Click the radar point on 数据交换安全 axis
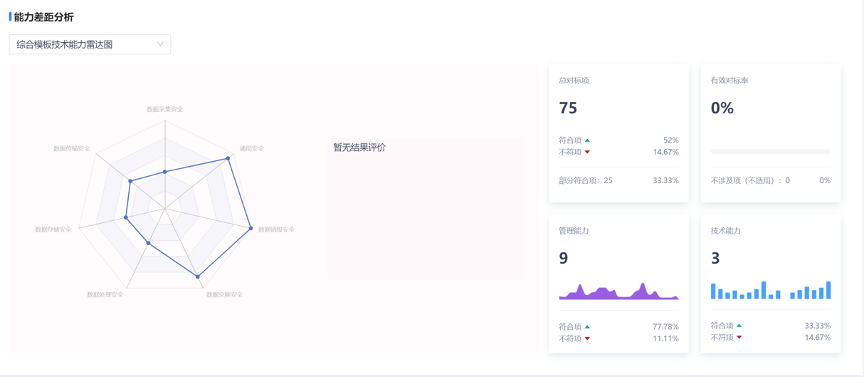This screenshot has height=377, width=864. [198, 276]
